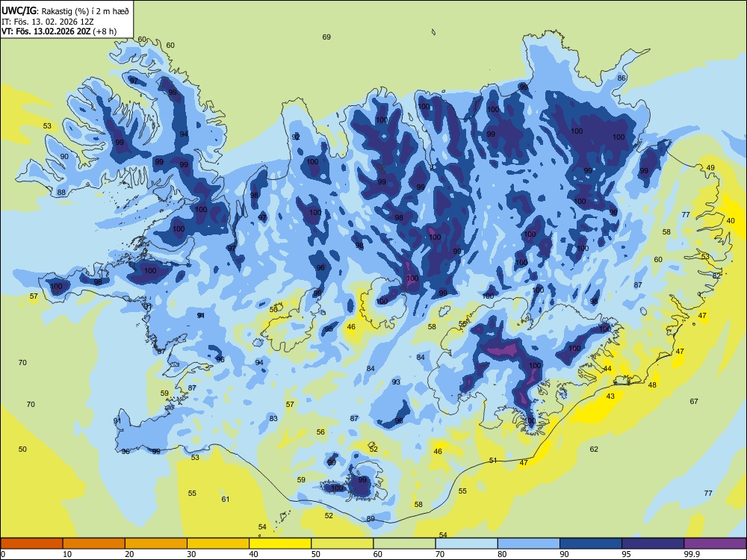Click the light blue 70–80 legend swatch

[x=466, y=544]
